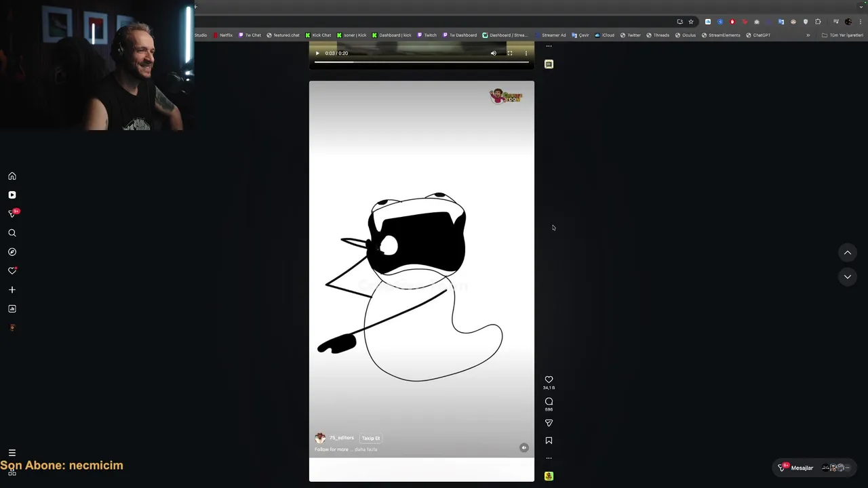
Task: Open audio thumbnail beside the current reel
Action: click(549, 476)
